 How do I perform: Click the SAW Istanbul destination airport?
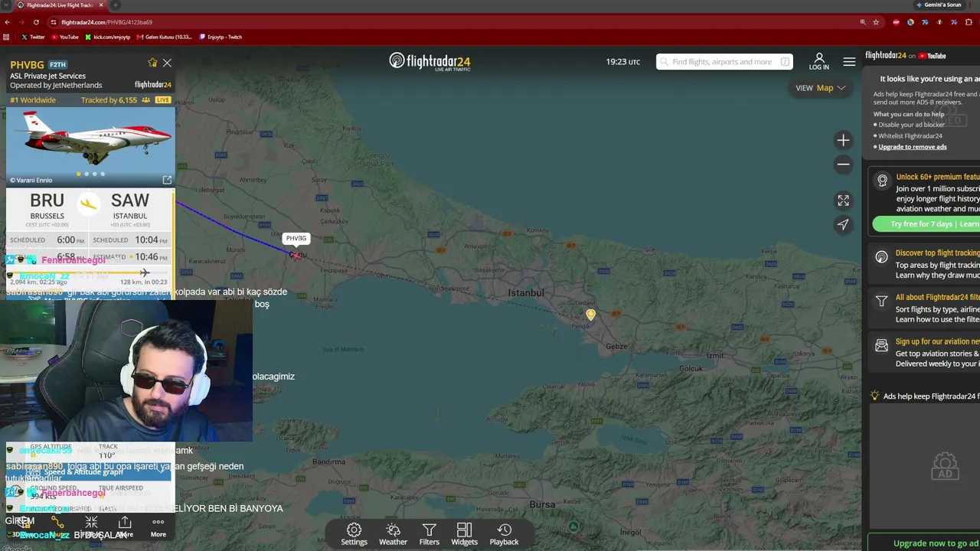(x=129, y=205)
